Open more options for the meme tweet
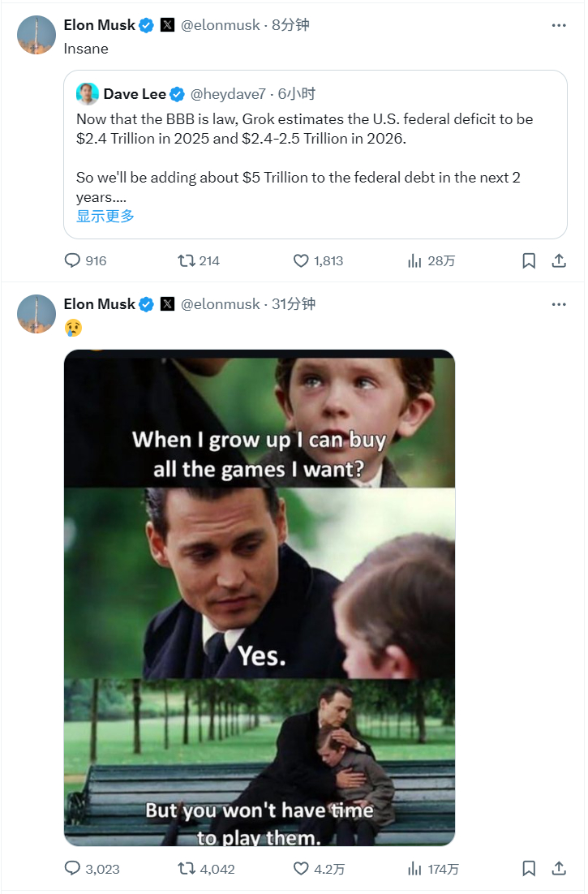Viewport: 588px width, 894px height. point(559,304)
